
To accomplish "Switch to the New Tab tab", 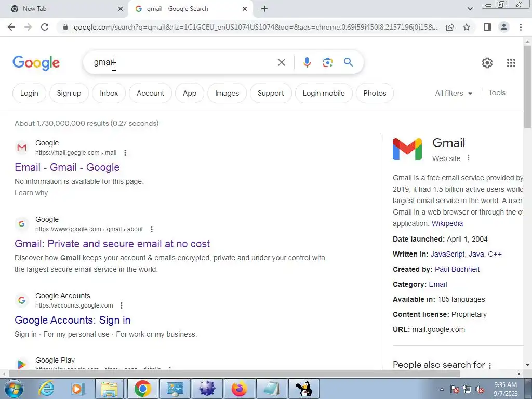I will [x=64, y=9].
